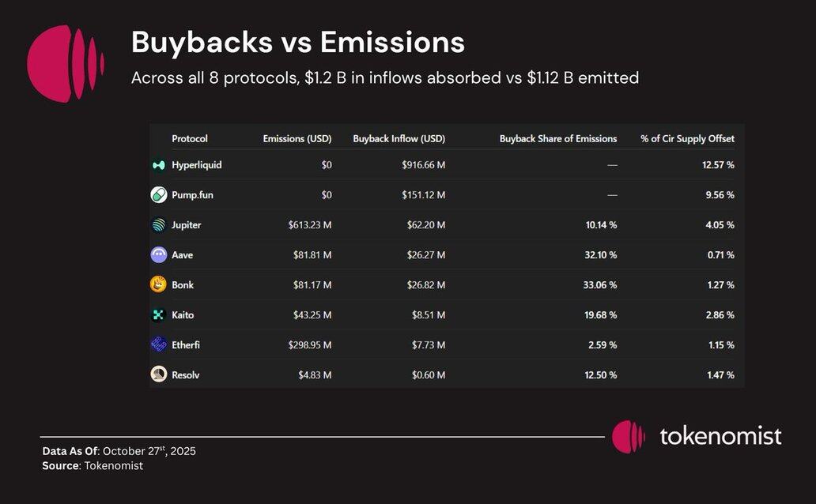Click % of Cir Supply Offset header
This screenshot has width=816, height=504.
[x=687, y=139]
